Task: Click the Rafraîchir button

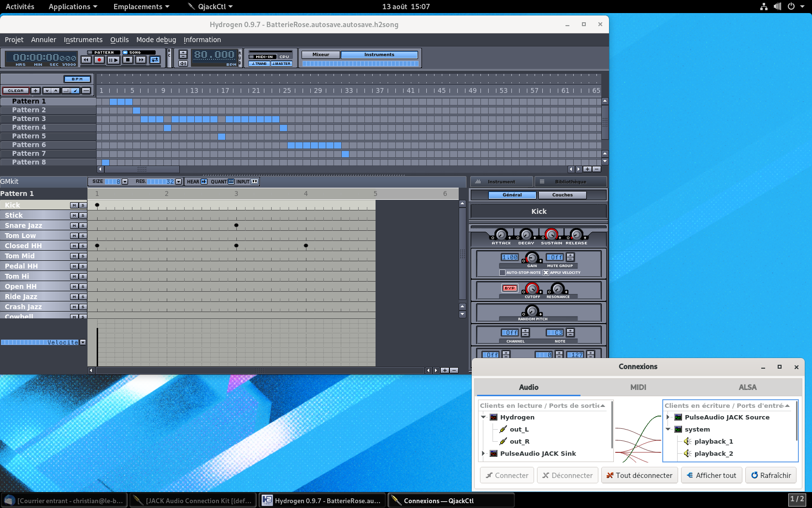Action: click(770, 476)
